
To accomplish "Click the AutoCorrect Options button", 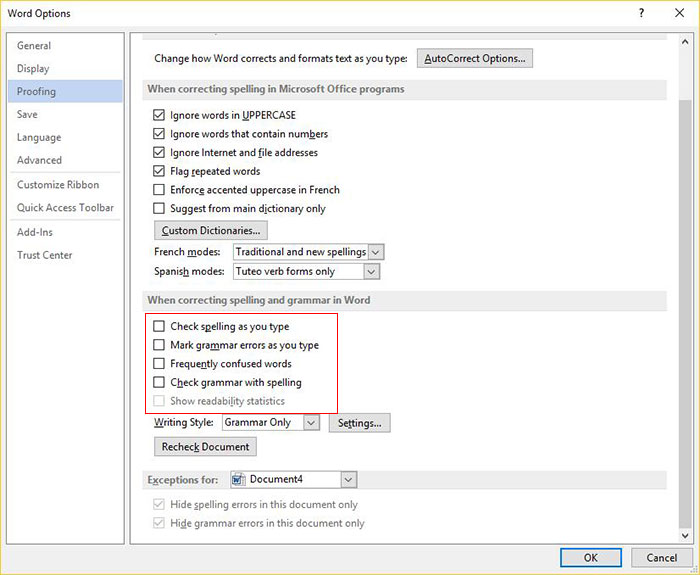I will point(475,58).
